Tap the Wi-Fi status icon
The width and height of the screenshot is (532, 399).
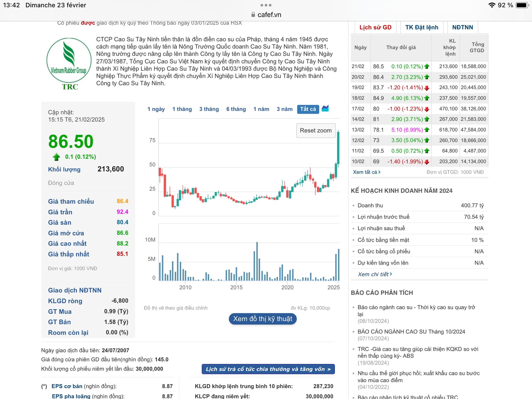(x=492, y=5)
